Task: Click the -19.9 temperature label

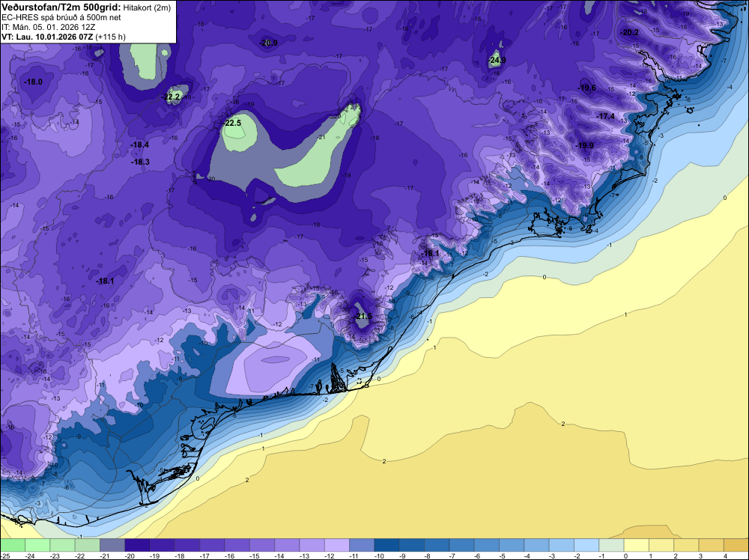Action: click(x=585, y=145)
